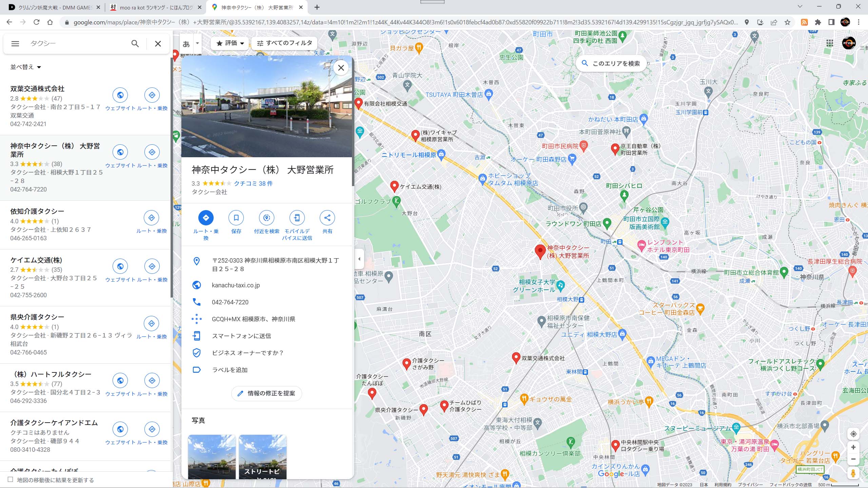Click 京王自動車 町田営業所 map pin
Viewport: 868px width, 488px height.
tap(615, 149)
